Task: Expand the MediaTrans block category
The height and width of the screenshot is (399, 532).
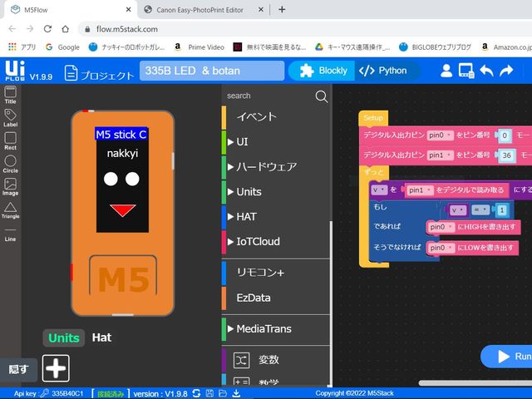Action: click(276, 329)
